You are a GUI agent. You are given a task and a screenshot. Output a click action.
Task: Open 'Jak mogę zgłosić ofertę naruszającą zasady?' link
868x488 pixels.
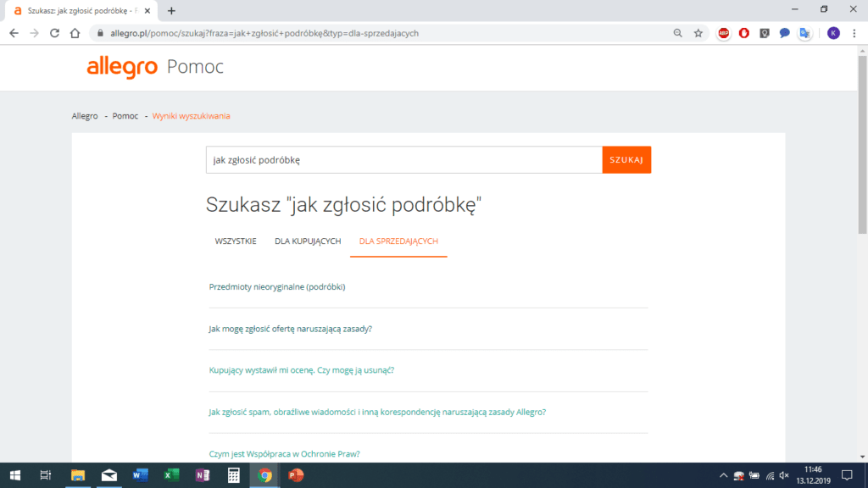[290, 329]
